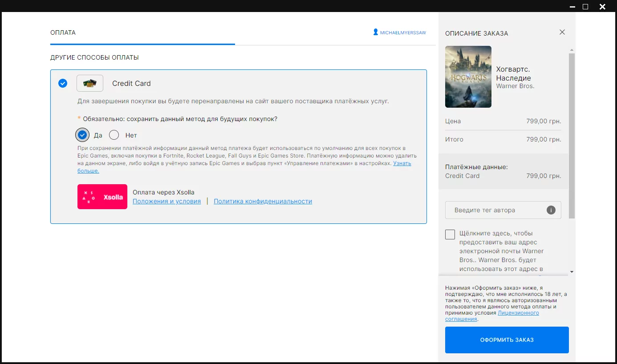The width and height of the screenshot is (617, 364).
Task: Click the user profile icon beside MICHAELMYERSSAW
Action: [x=376, y=32]
